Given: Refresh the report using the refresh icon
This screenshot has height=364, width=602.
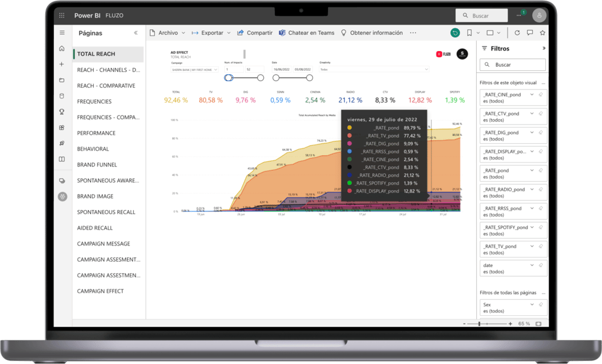Looking at the screenshot, I should 517,32.
